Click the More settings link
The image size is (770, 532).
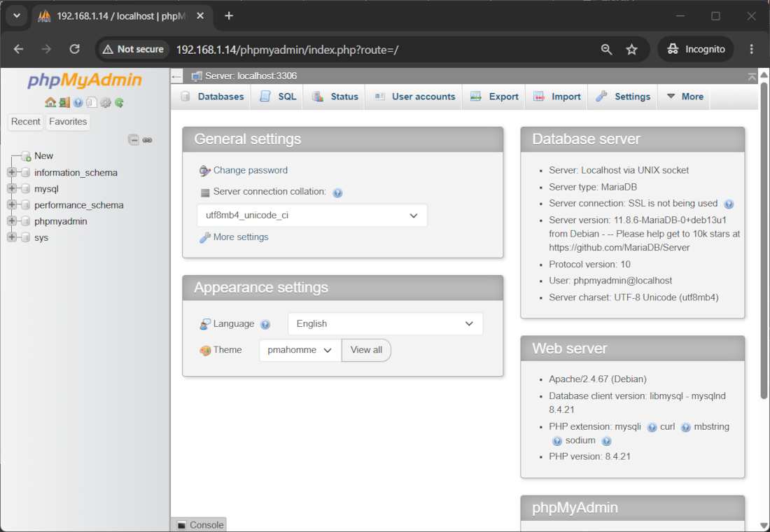(241, 237)
